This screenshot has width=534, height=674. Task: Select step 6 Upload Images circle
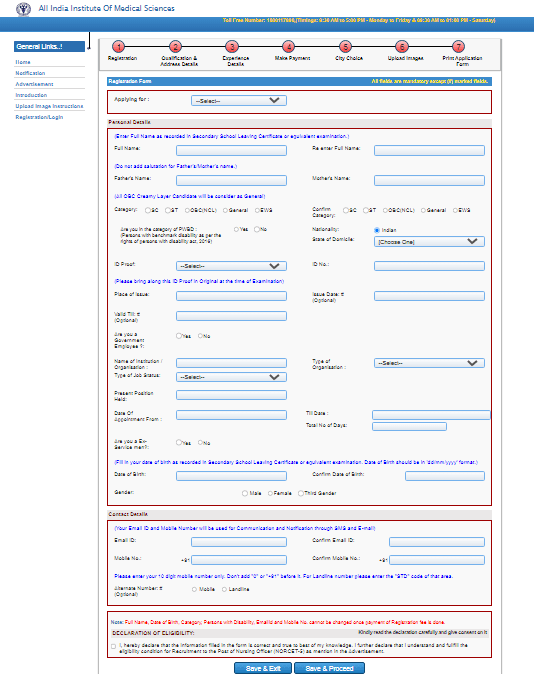pyautogui.click(x=402, y=46)
